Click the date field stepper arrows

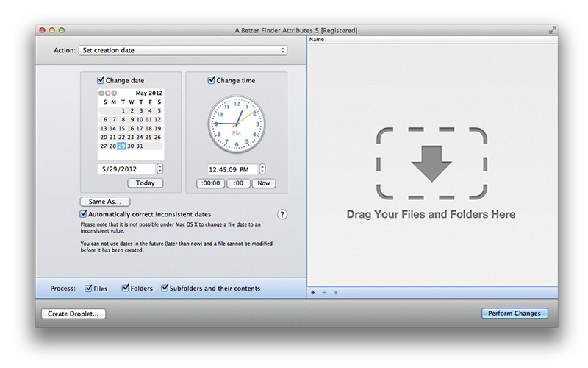(x=160, y=169)
